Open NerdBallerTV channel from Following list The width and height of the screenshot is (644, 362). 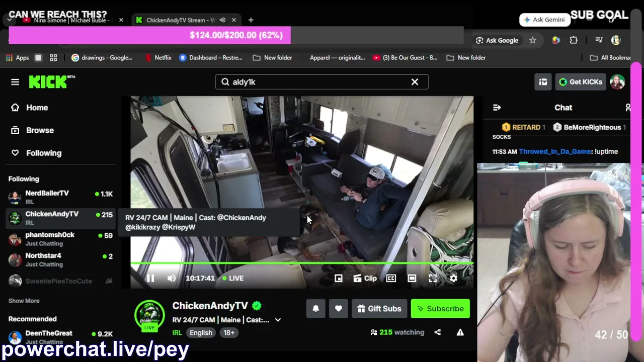tap(61, 197)
